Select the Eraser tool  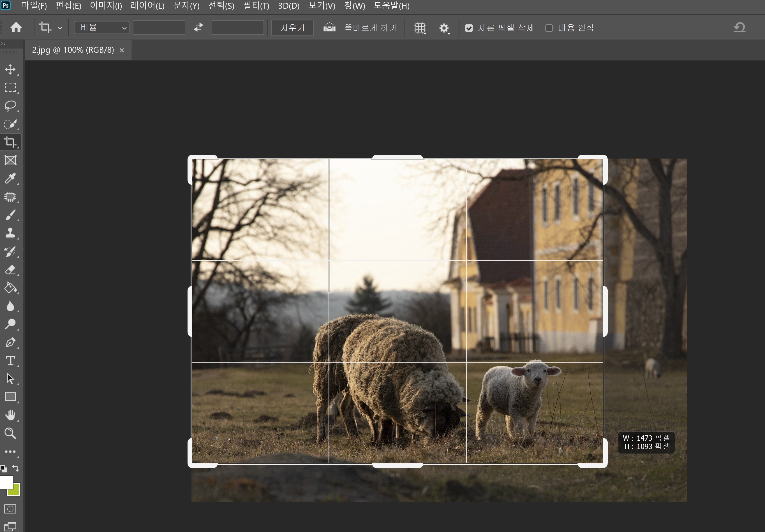[x=10, y=270]
